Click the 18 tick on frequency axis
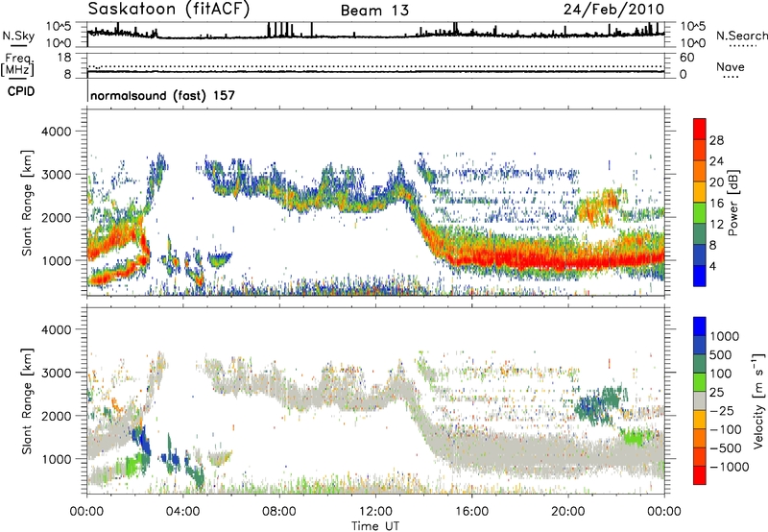 [x=64, y=58]
